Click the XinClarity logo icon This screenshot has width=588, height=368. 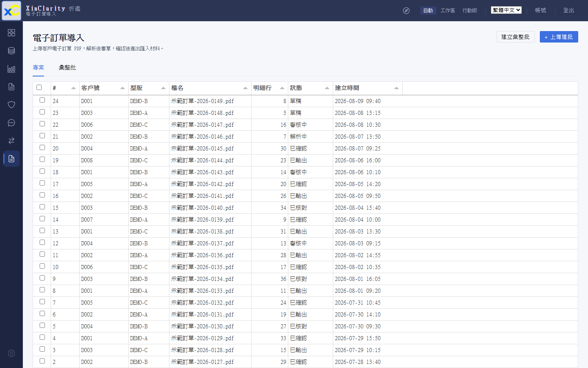tap(11, 11)
